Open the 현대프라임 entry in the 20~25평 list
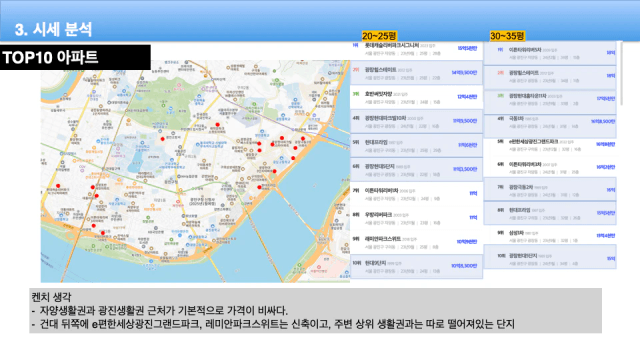 [416, 145]
